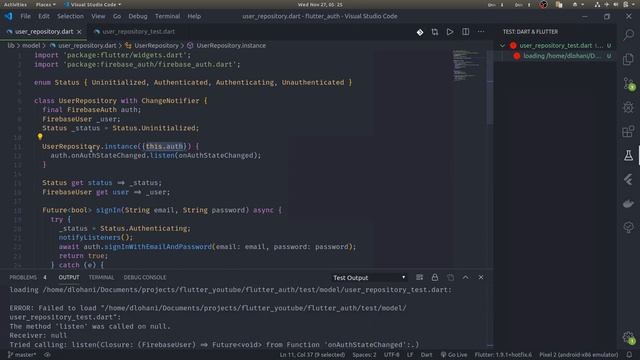Split the editor to the right
Viewport: 640px width, 360px height.
coord(465,32)
